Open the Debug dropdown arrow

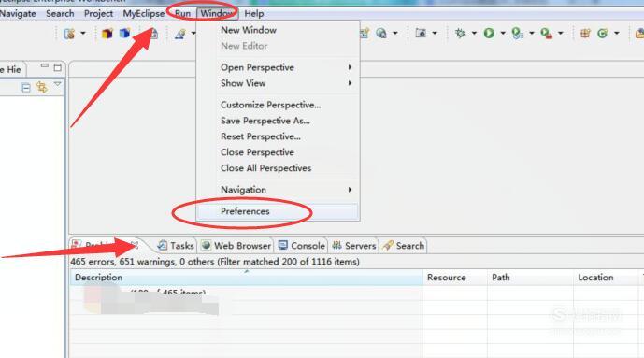(474, 34)
